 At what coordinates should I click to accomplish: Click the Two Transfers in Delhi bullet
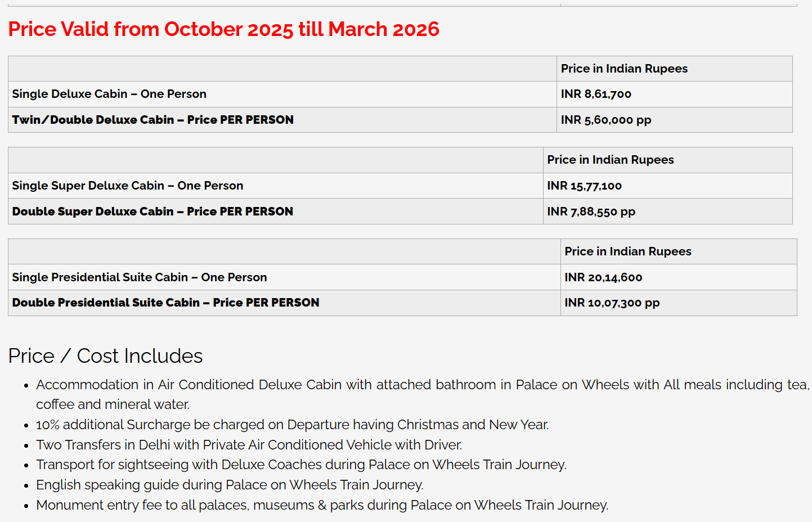coord(249,445)
